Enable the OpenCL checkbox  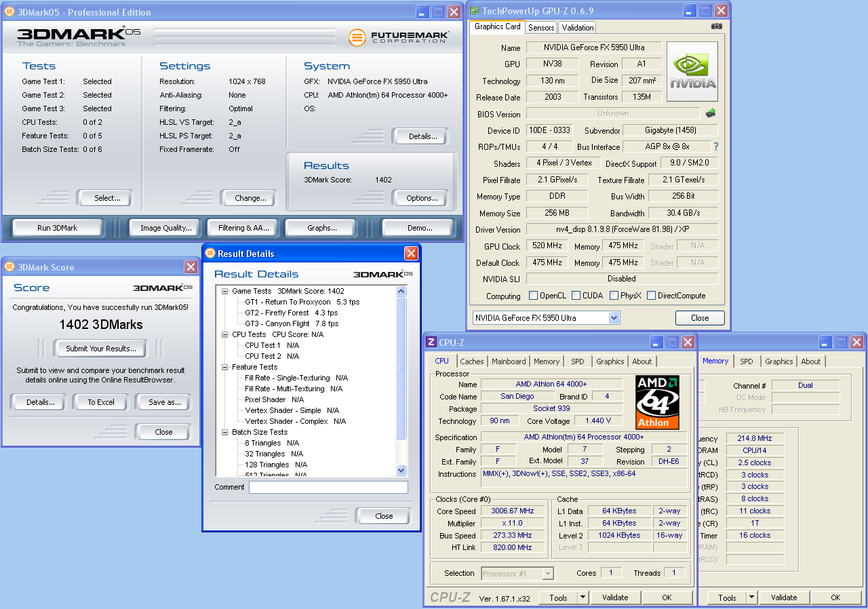[x=533, y=296]
